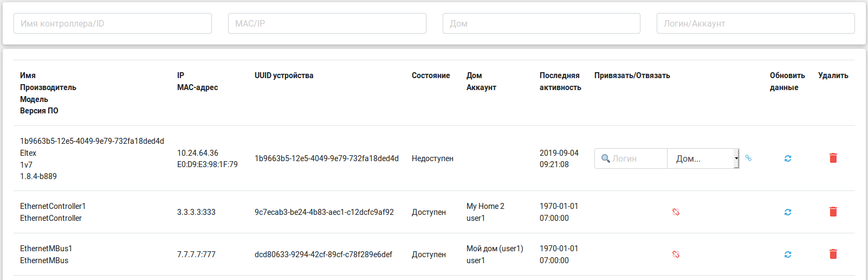Click the 'Последняя активность' column header
Image resolution: width=868 pixels, height=280 pixels.
coord(560,81)
